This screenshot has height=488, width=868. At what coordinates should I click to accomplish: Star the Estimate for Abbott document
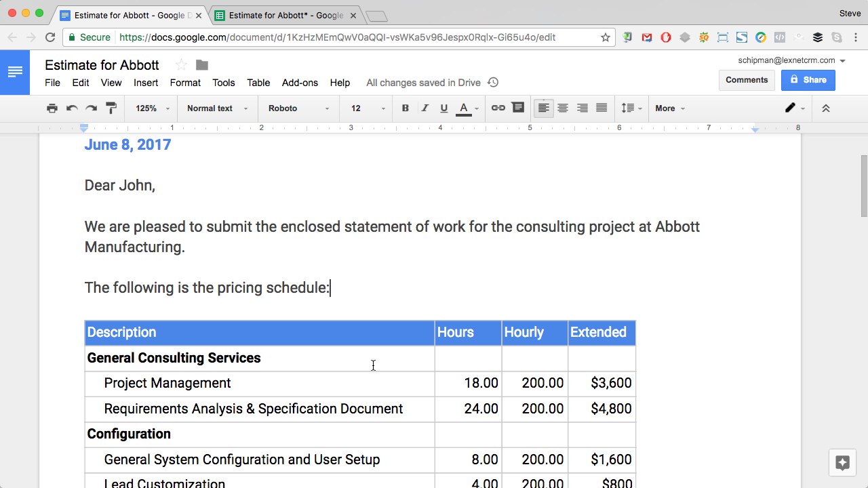(x=181, y=65)
